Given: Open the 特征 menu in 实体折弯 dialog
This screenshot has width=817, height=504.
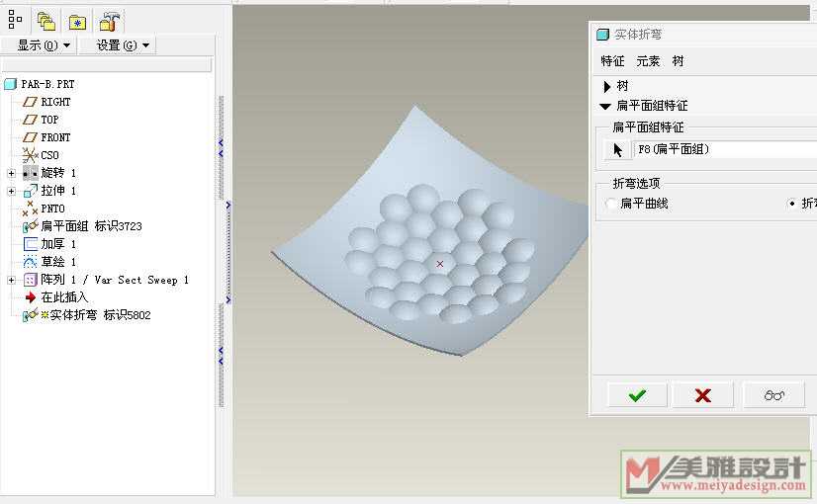Looking at the screenshot, I should click(x=612, y=61).
